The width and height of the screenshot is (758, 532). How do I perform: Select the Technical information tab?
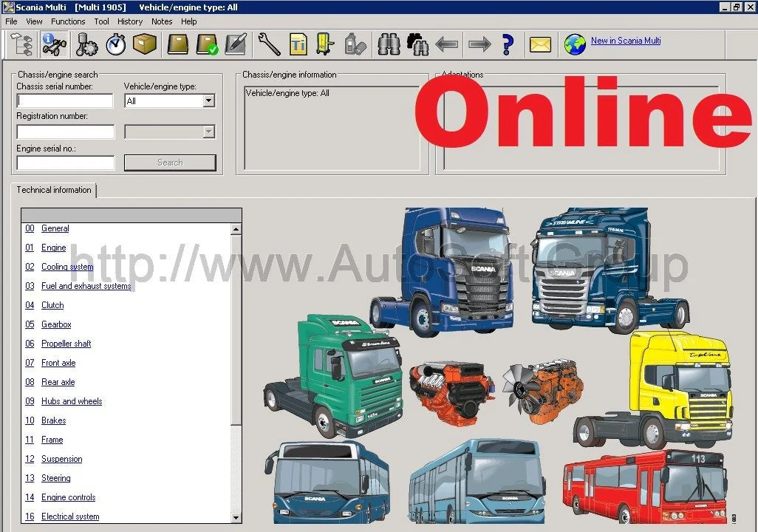[x=54, y=190]
